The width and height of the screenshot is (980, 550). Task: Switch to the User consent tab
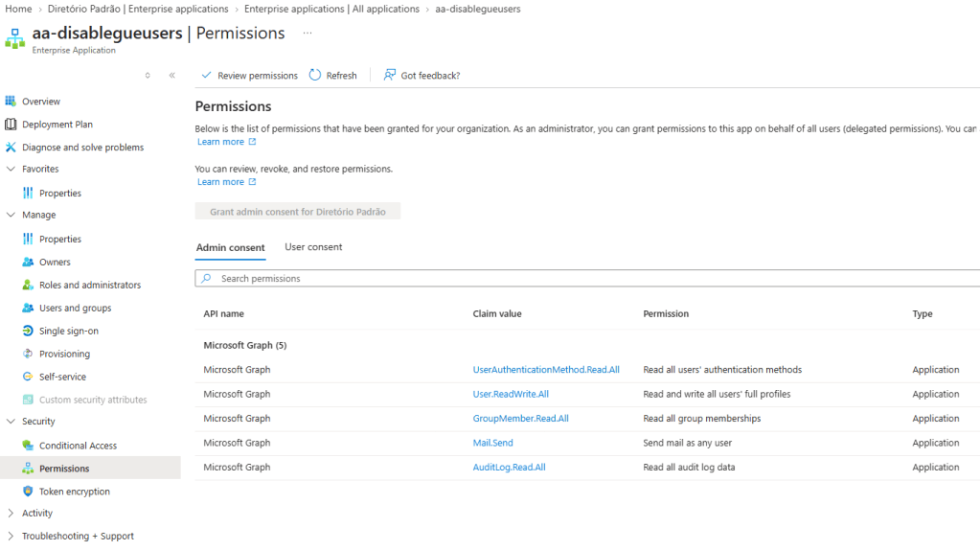pyautogui.click(x=313, y=247)
